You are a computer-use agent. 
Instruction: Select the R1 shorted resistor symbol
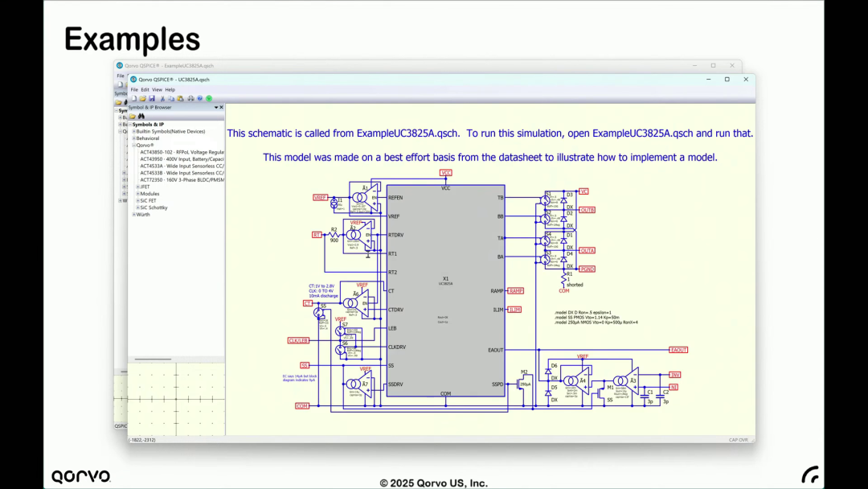[x=564, y=278]
